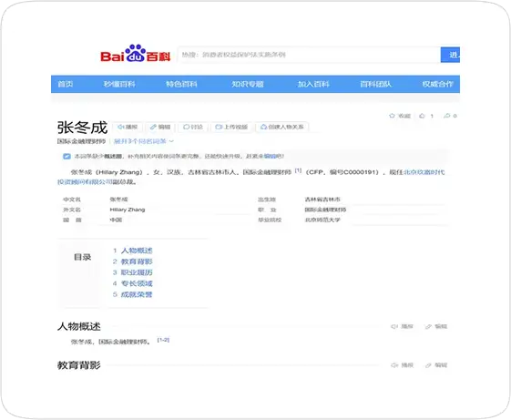Click the Baidu Baike logo
This screenshot has height=420, width=511.
[x=135, y=54]
